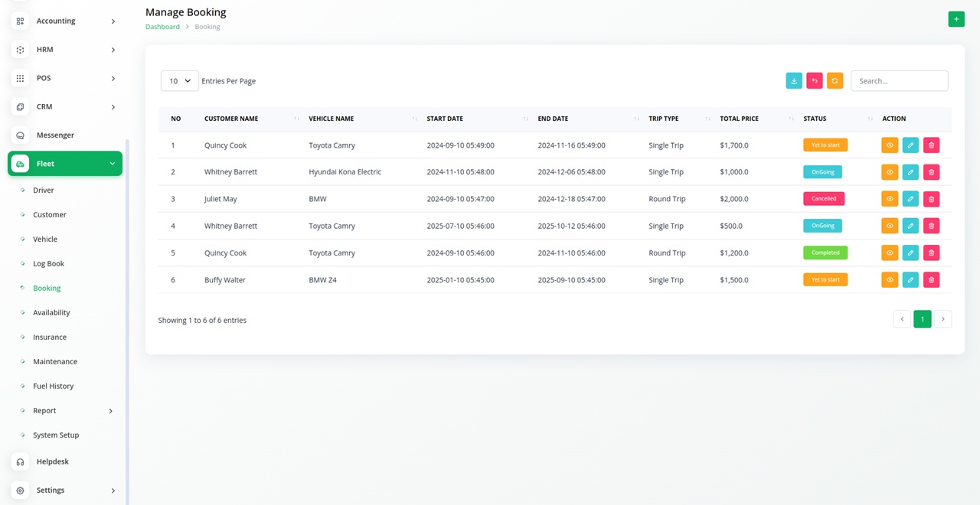Delete Quincy Cook's $1,700.0 booking
This screenshot has height=505, width=980.
tap(931, 145)
